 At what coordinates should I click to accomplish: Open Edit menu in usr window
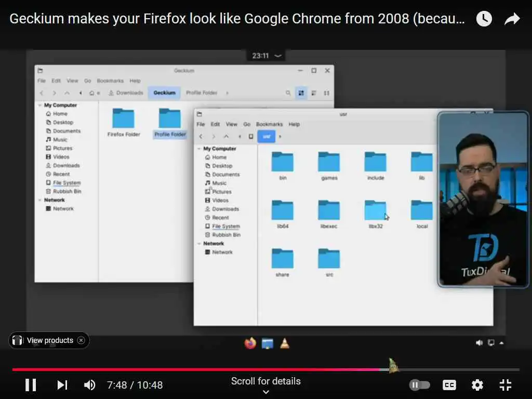pyautogui.click(x=215, y=124)
